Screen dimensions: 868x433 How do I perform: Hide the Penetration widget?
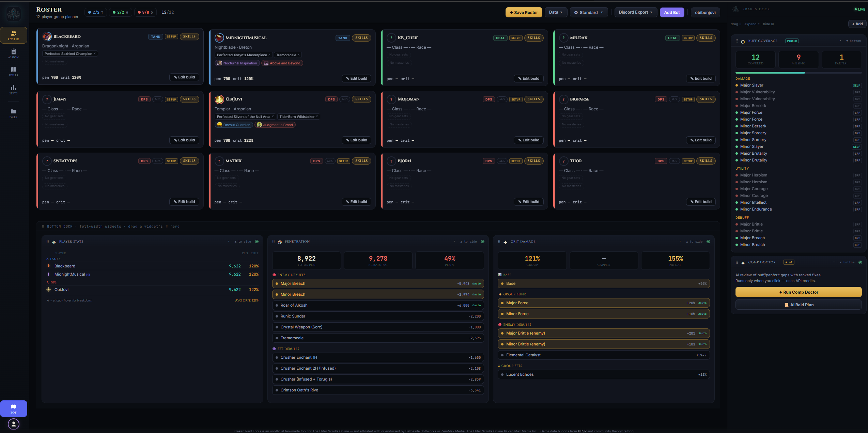tap(483, 242)
